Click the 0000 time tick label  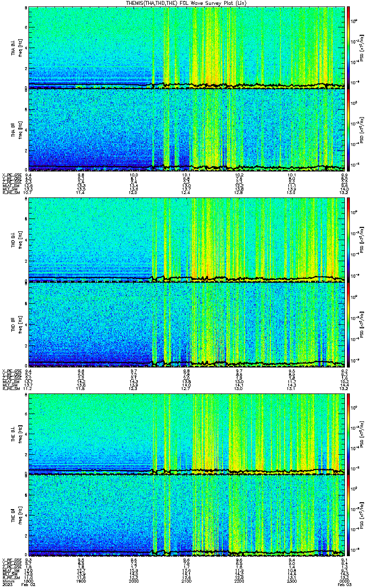(345, 580)
